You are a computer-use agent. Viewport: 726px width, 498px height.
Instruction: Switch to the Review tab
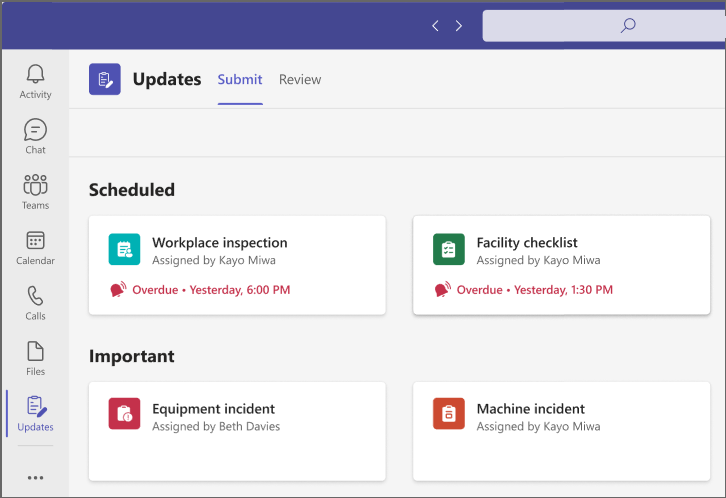point(300,80)
